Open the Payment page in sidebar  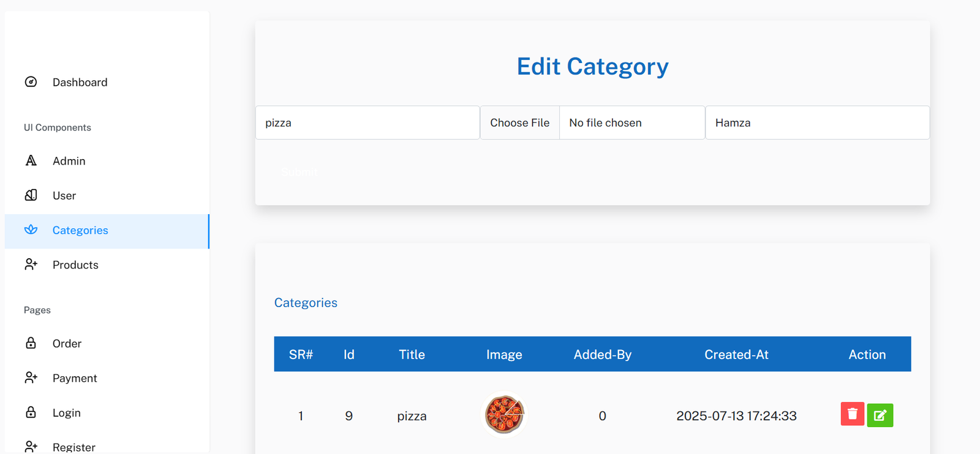pyautogui.click(x=75, y=378)
